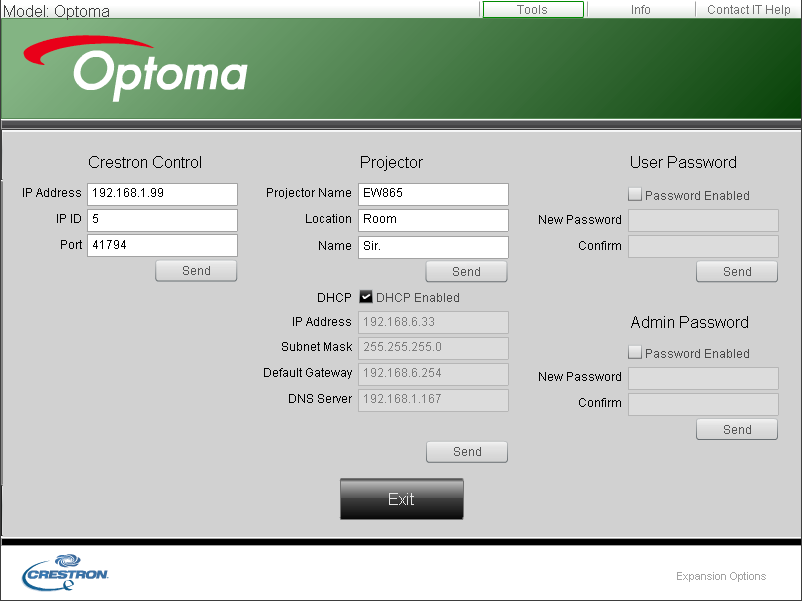Image resolution: width=803 pixels, height=601 pixels.
Task: Click Send below the DNS Server field
Action: coord(467,452)
